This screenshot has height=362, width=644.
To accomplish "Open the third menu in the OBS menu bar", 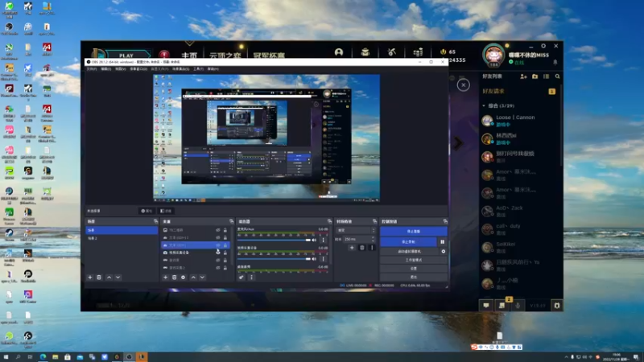I will pyautogui.click(x=120, y=69).
